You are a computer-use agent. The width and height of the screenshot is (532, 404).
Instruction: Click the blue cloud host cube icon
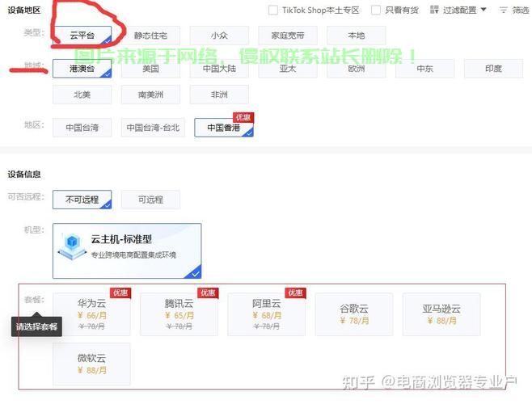(x=72, y=246)
